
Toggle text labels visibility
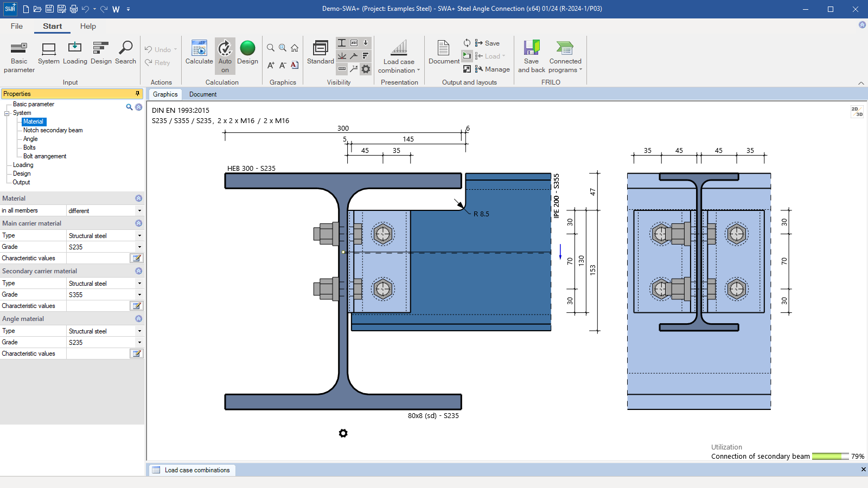coord(354,43)
